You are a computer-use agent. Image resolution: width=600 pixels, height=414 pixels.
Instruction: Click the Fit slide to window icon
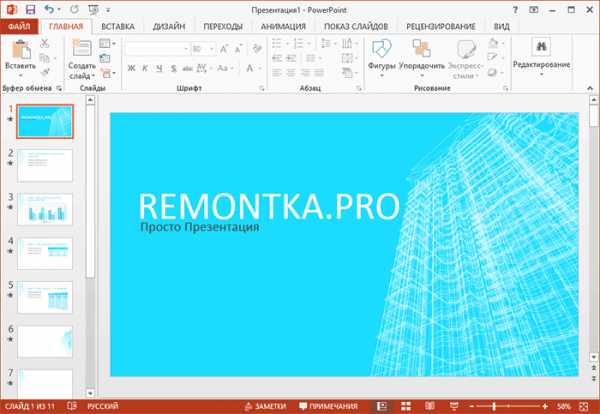[584, 406]
